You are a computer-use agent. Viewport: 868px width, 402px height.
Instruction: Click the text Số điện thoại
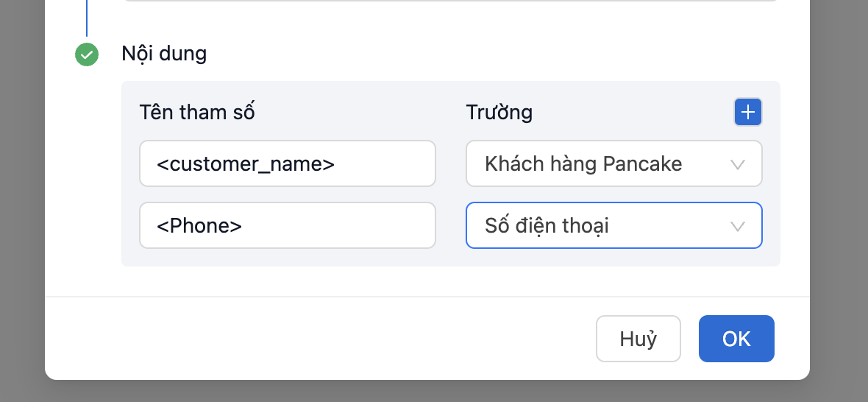pos(547,226)
